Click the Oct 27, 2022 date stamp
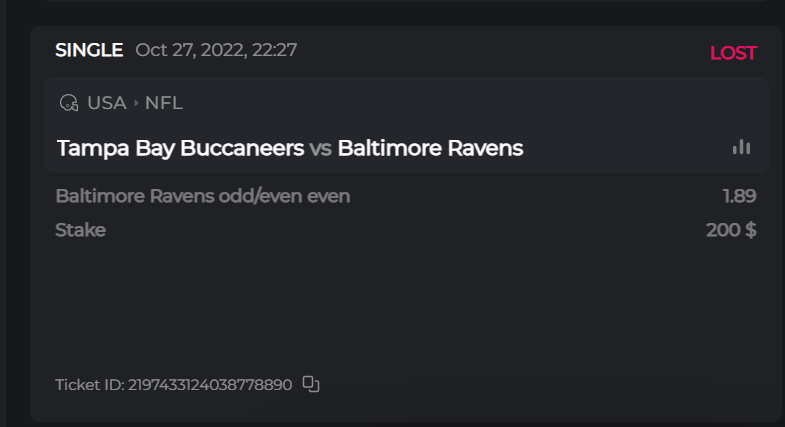 (216, 50)
